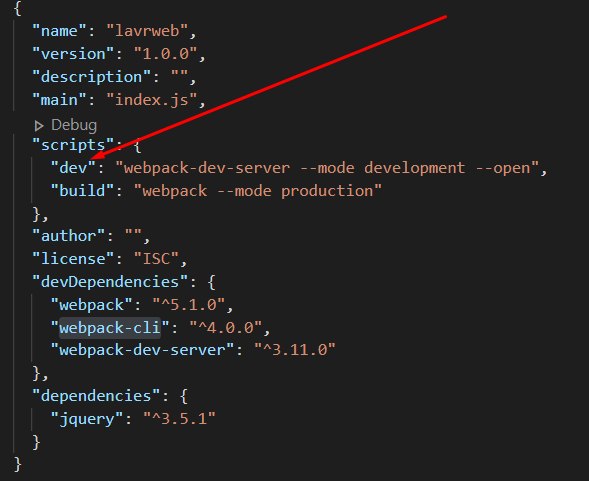Click the "scripts" key
The width and height of the screenshot is (589, 481).
[73, 145]
